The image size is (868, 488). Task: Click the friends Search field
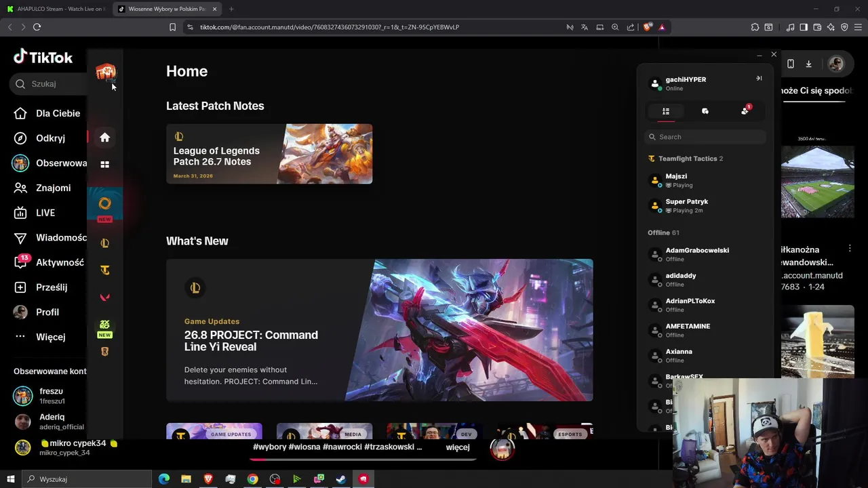tap(705, 137)
